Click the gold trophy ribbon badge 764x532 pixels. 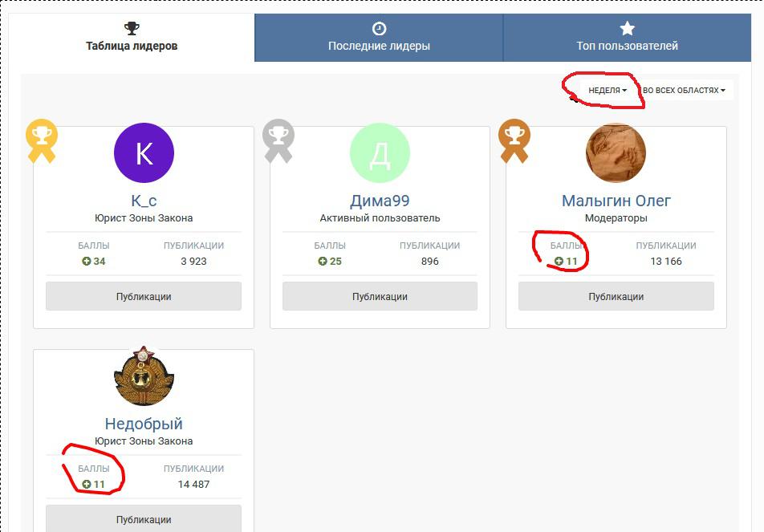click(42, 140)
